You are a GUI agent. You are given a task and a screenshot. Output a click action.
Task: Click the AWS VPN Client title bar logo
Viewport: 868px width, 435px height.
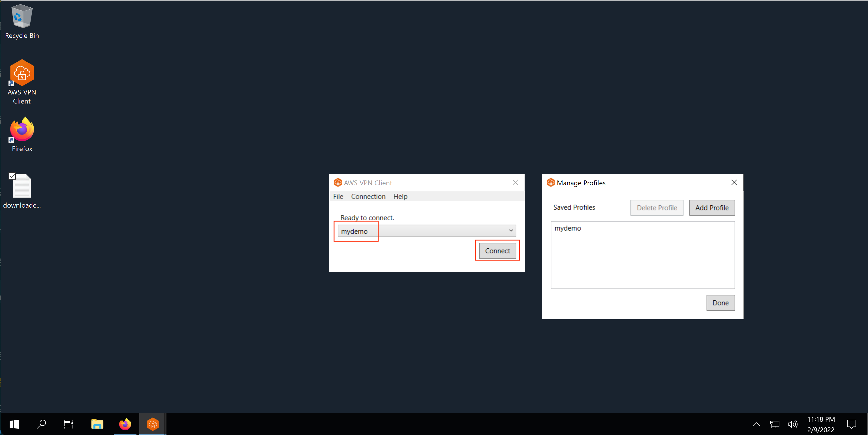(338, 182)
